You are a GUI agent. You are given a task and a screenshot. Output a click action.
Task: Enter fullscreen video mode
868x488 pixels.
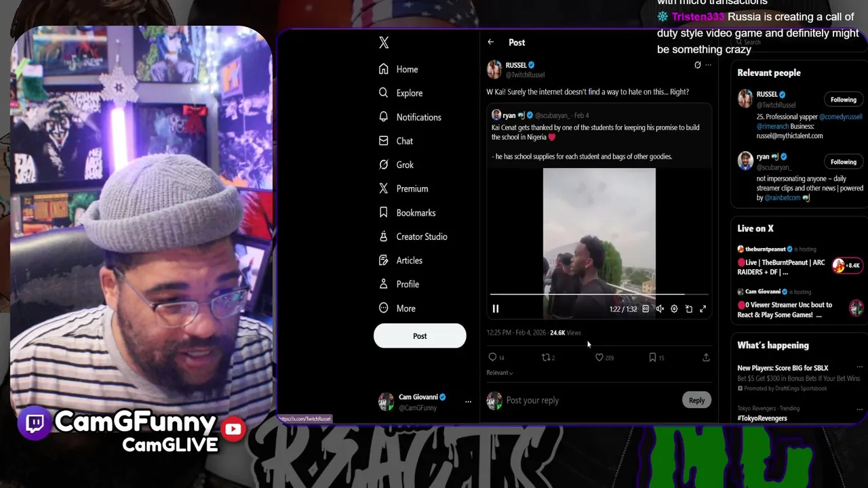coord(703,309)
